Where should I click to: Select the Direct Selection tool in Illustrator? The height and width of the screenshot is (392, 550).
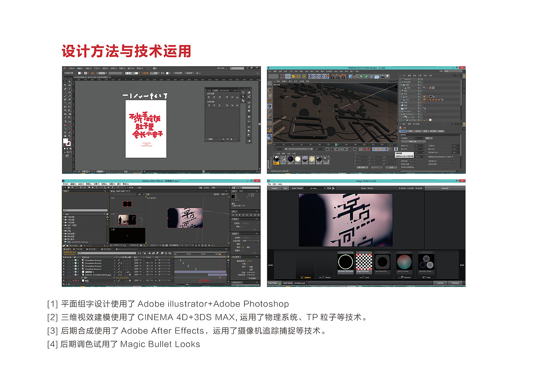[x=70, y=82]
